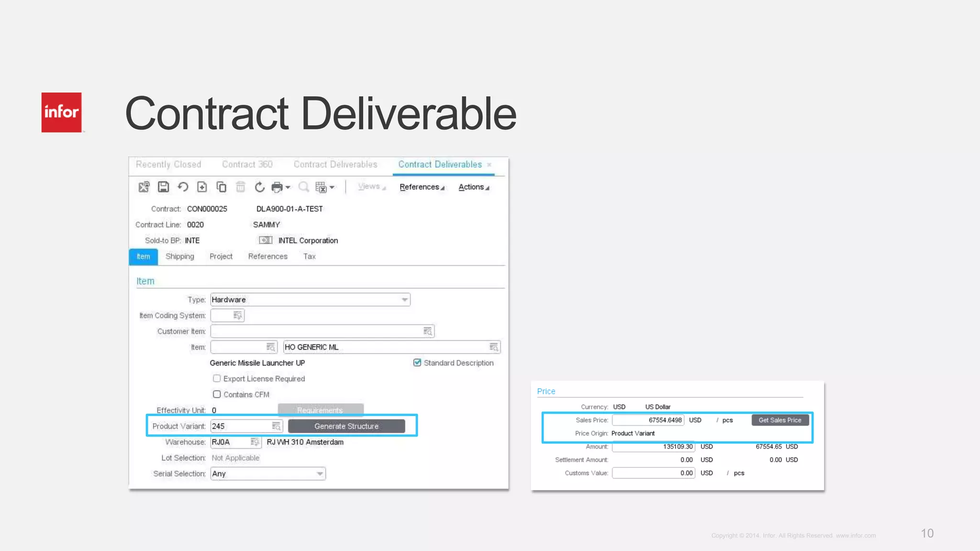980x551 pixels.
Task: Create new record via plus-page icon
Action: (202, 187)
